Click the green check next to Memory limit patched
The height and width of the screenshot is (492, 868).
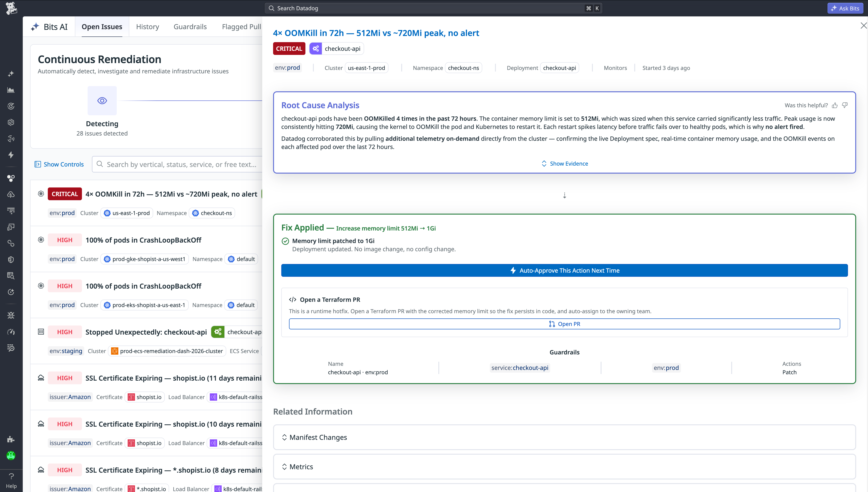tap(285, 241)
